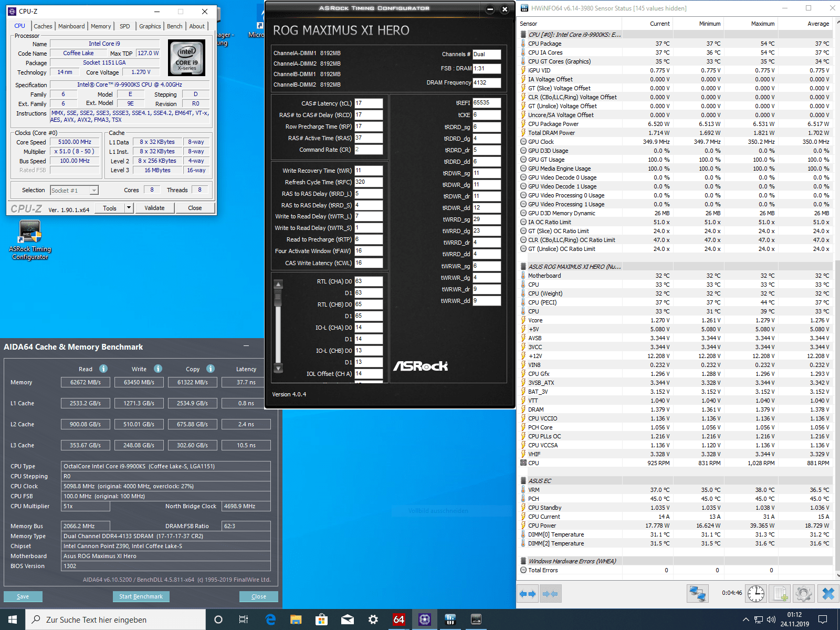This screenshot has height=630, width=840.
Task: Start logging with the HWiNFO log file icon
Action: pos(780,594)
